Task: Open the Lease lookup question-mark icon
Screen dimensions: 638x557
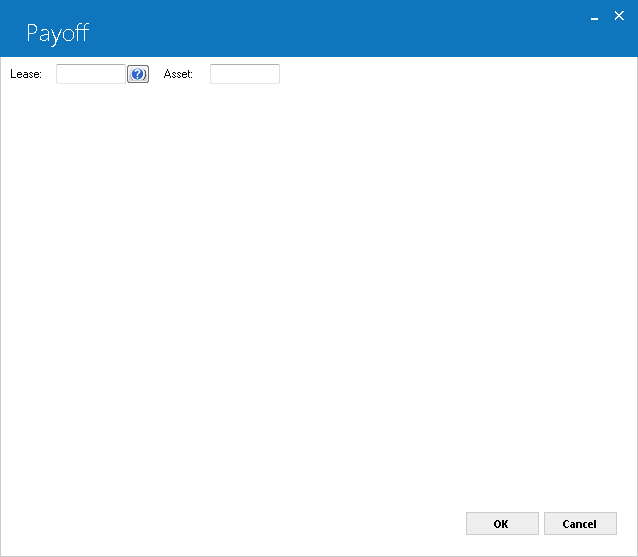Action: pyautogui.click(x=138, y=74)
